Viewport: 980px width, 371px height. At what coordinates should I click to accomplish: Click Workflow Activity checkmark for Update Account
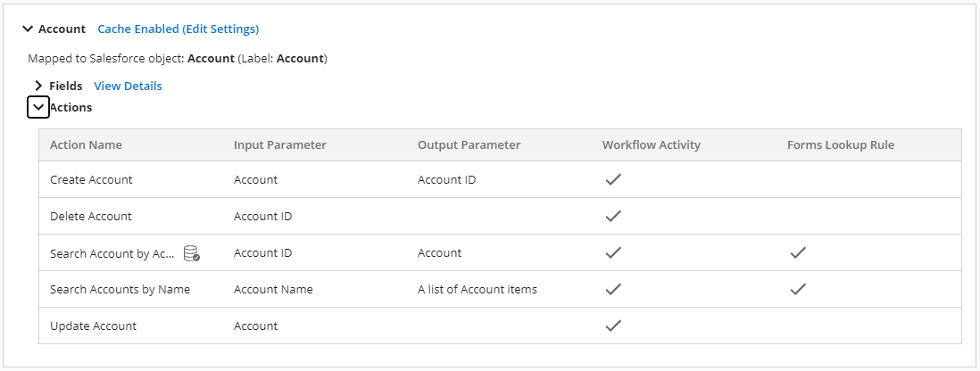point(612,326)
